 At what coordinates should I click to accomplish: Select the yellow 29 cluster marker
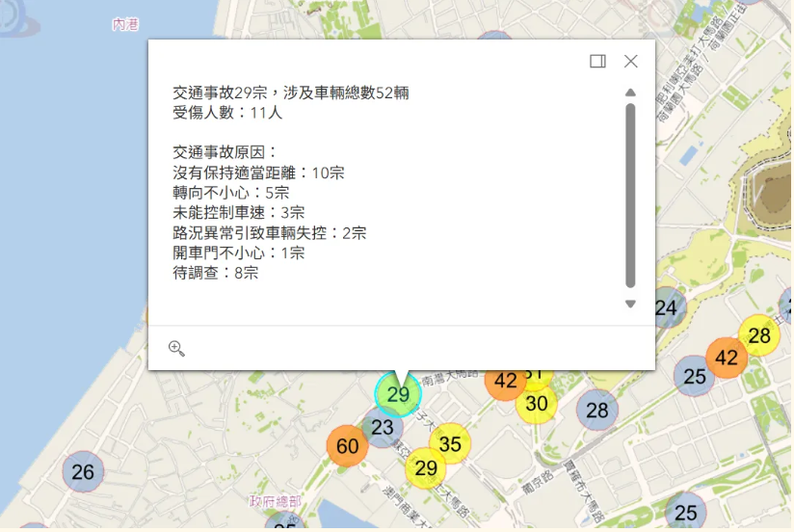click(x=425, y=468)
